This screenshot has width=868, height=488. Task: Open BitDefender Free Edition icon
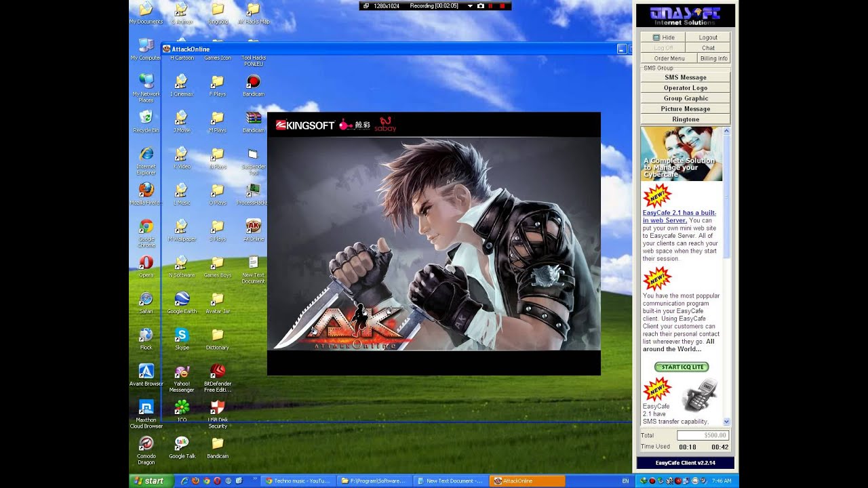coord(218,378)
